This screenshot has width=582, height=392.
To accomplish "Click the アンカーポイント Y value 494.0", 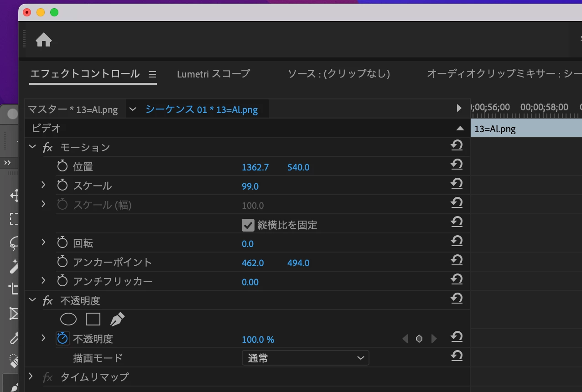I will (298, 263).
